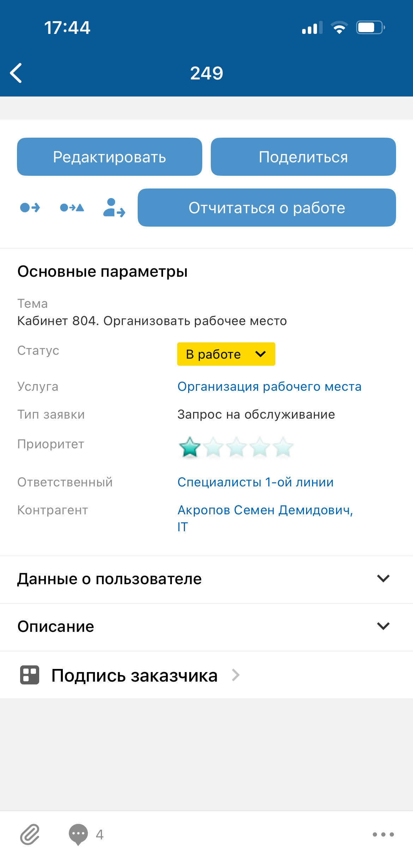Open the three-dots more menu
The height and width of the screenshot is (868, 413).
(383, 834)
